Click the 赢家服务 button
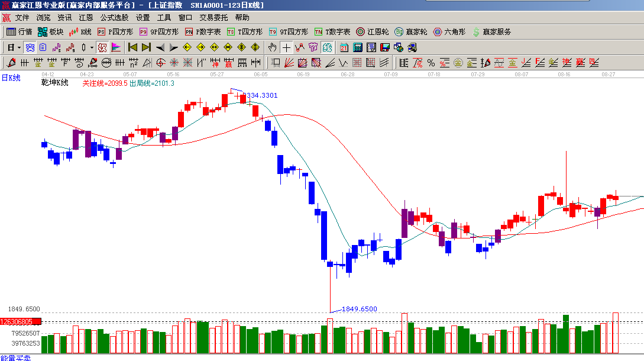 click(x=491, y=32)
